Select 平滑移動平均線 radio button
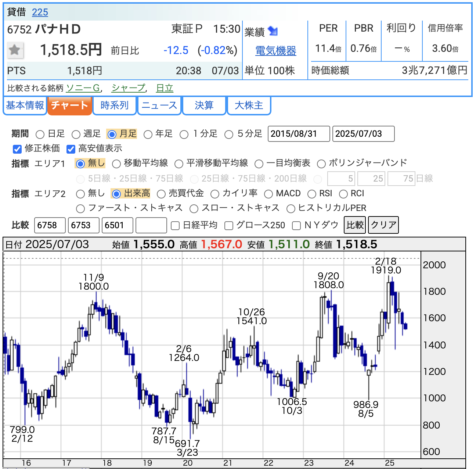Image resolution: width=476 pixels, height=469 pixels. tap(179, 164)
